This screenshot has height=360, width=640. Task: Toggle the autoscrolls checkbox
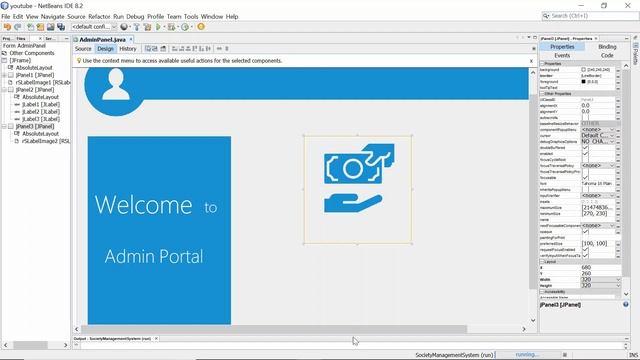[x=585, y=118]
